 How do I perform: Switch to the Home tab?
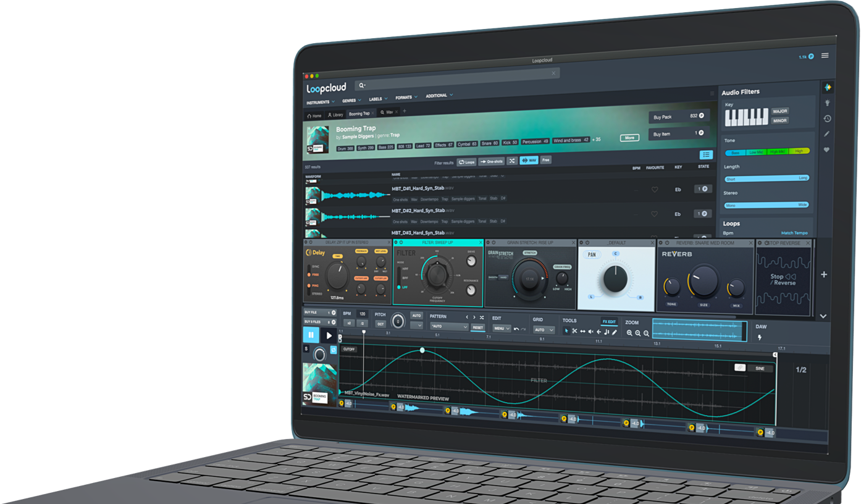tap(314, 115)
